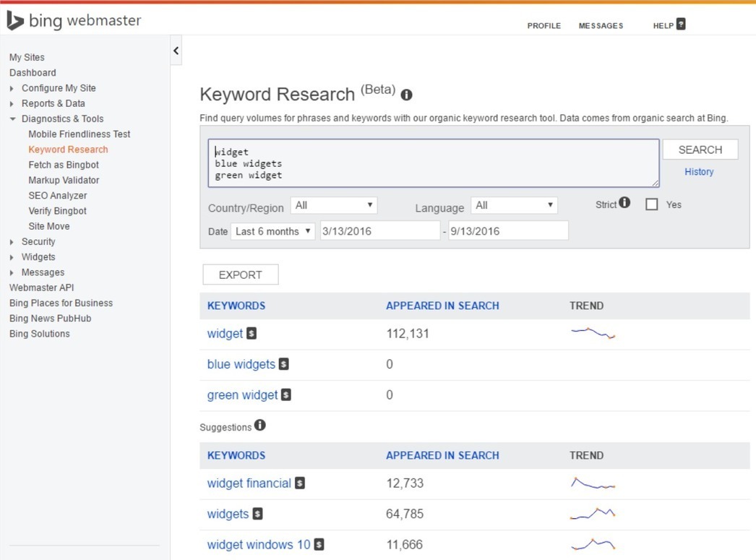Click the Bing webmaster logo
Screen dimensions: 756x560
(72, 20)
